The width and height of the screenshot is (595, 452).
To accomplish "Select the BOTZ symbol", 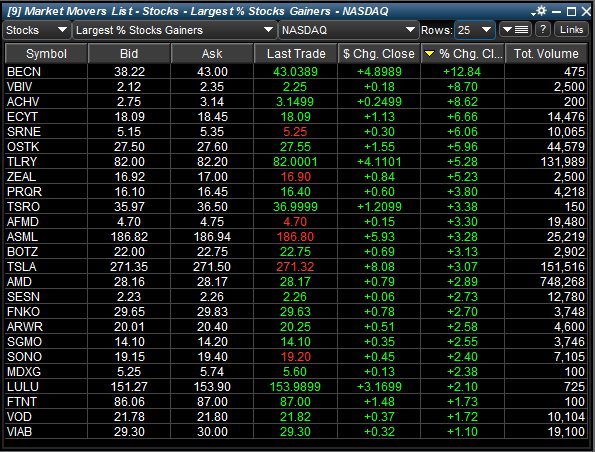I will click(x=22, y=252).
